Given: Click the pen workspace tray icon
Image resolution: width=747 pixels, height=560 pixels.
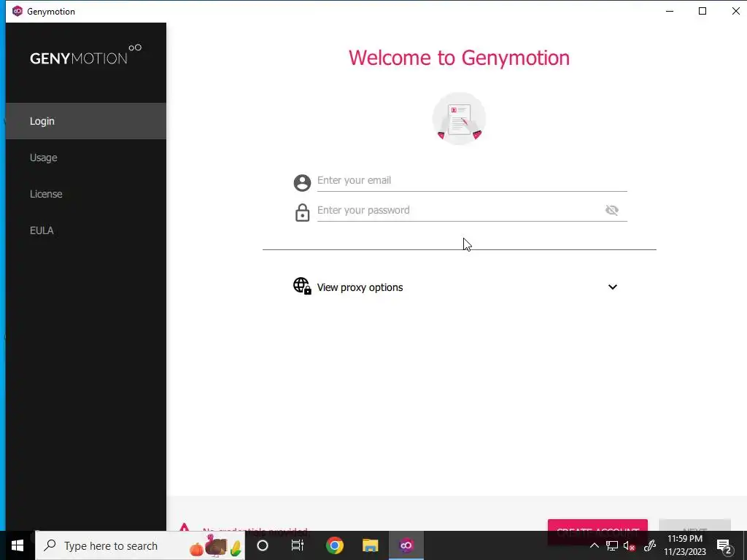Looking at the screenshot, I should [x=650, y=545].
